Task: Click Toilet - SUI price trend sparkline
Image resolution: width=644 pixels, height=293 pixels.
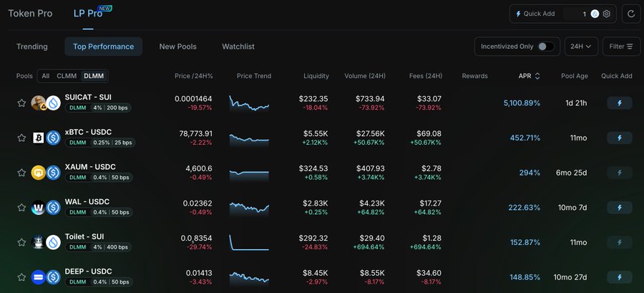Action: [249, 242]
